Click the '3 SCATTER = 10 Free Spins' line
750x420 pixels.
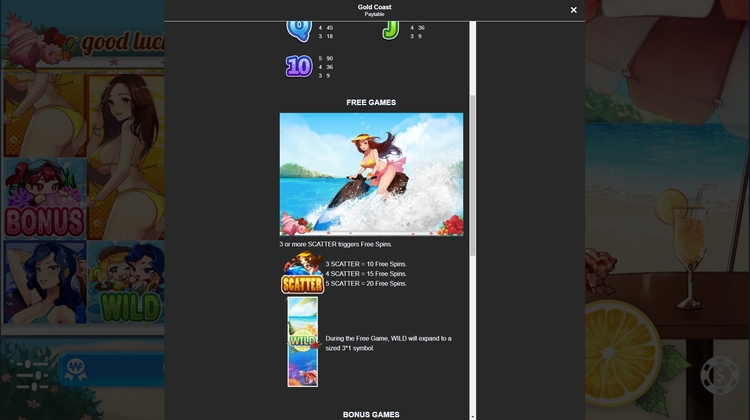366,264
